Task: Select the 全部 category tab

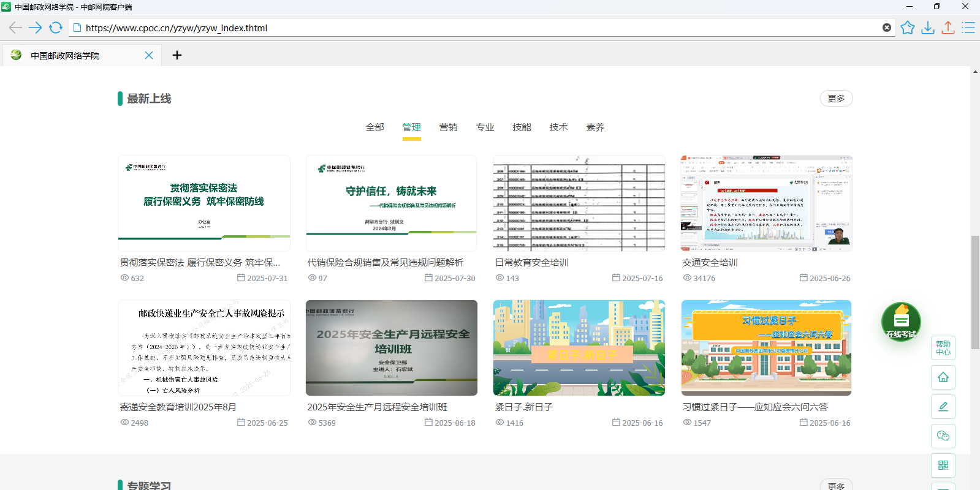Action: coord(374,127)
